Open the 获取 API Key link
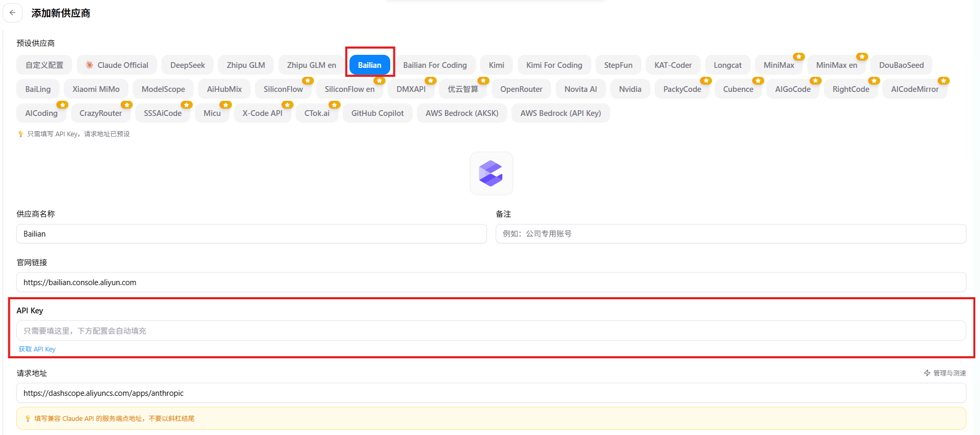Screen dimensions: 980x435 [x=37, y=349]
